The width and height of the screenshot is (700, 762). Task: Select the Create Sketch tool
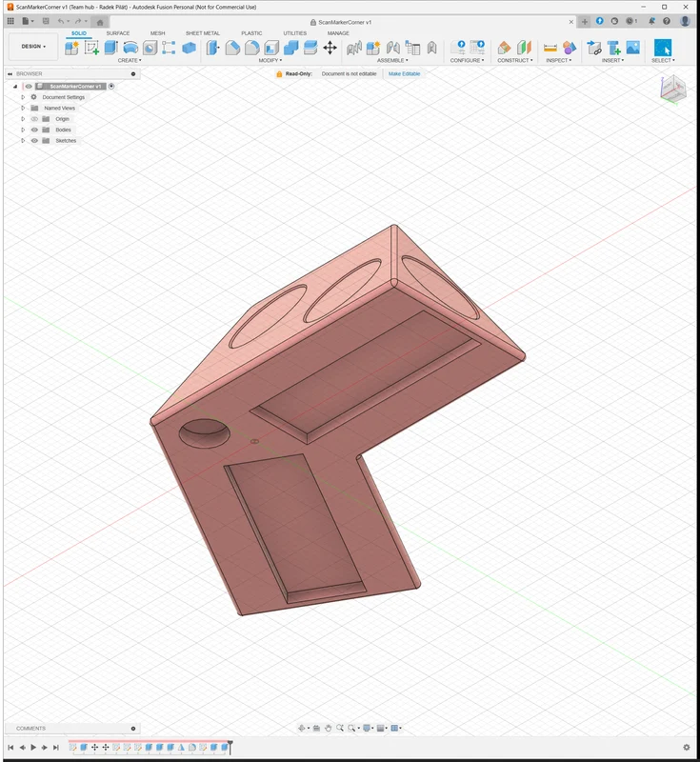pyautogui.click(x=90, y=48)
